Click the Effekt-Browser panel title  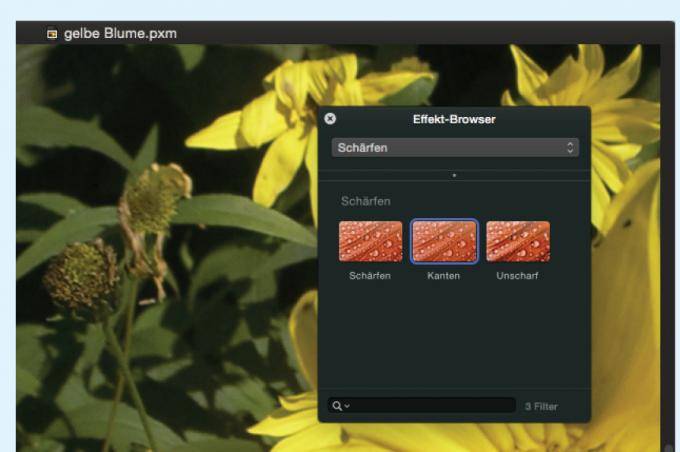click(x=454, y=119)
